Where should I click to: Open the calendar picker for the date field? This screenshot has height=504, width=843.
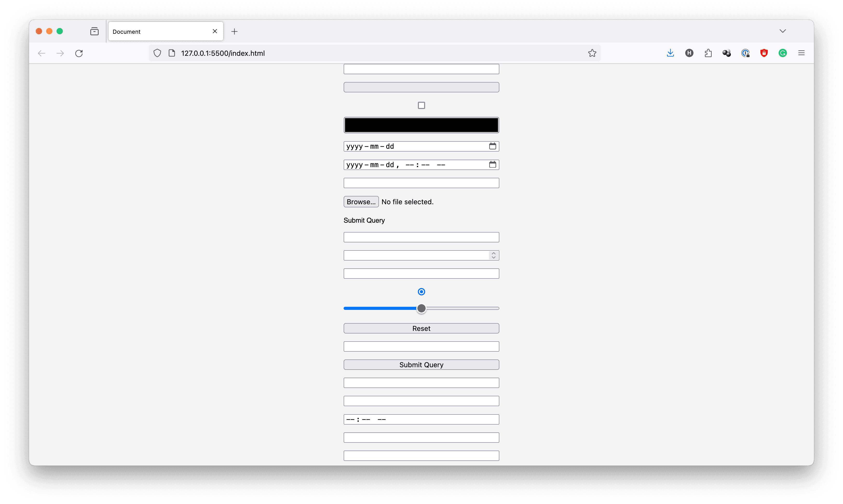492,146
